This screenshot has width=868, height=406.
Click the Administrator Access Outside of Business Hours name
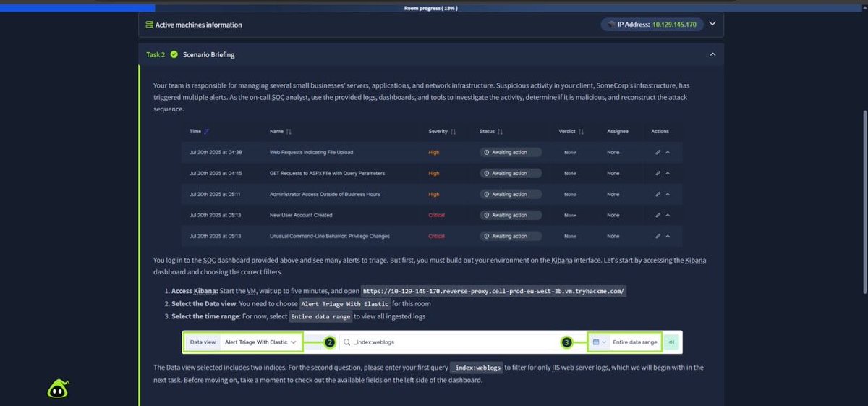(x=325, y=195)
